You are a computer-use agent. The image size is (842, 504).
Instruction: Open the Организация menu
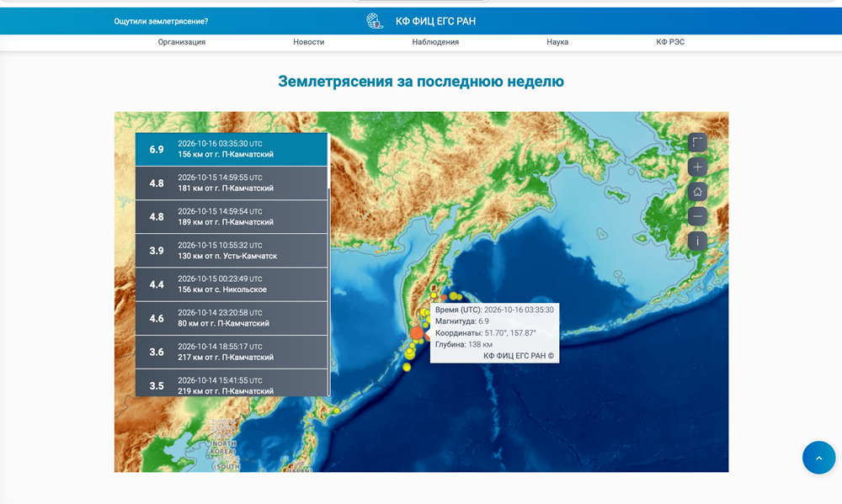click(182, 42)
